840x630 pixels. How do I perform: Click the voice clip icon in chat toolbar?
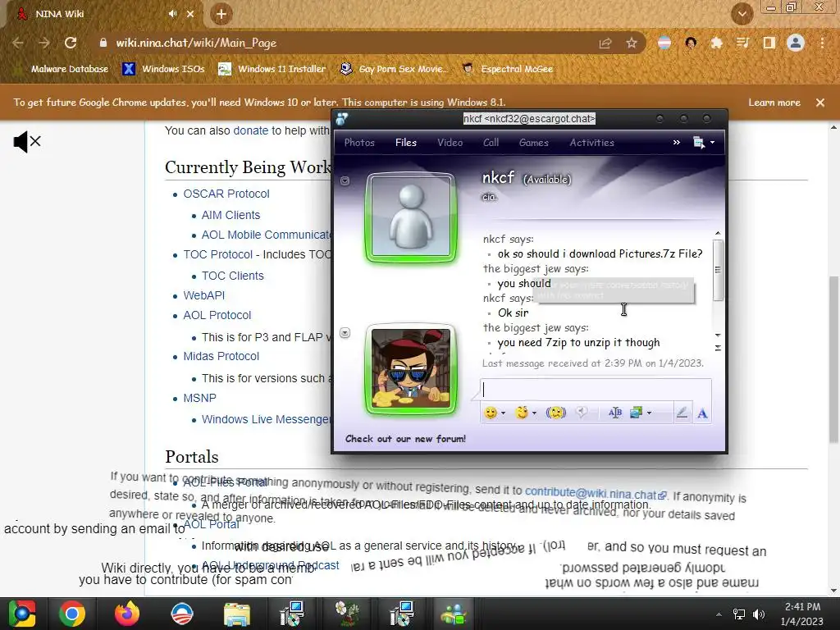point(582,412)
